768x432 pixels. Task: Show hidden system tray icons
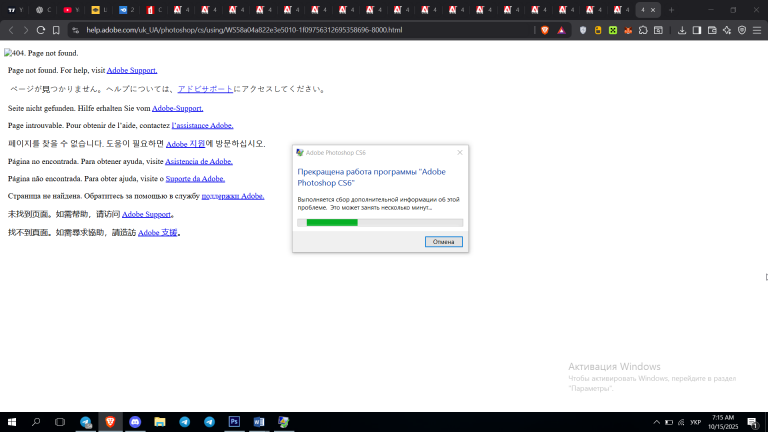[656, 422]
